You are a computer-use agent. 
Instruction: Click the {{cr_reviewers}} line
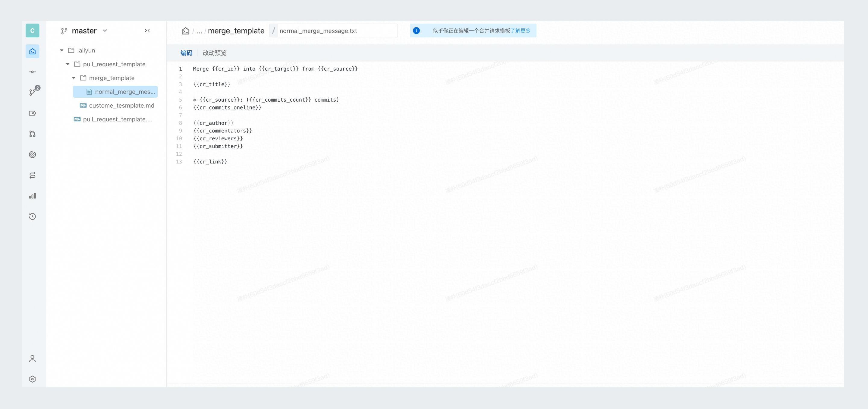[x=218, y=138]
